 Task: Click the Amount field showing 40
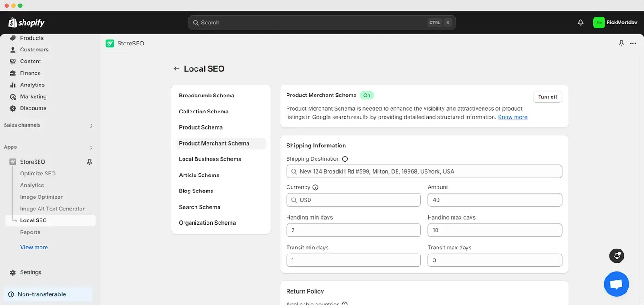pos(494,200)
